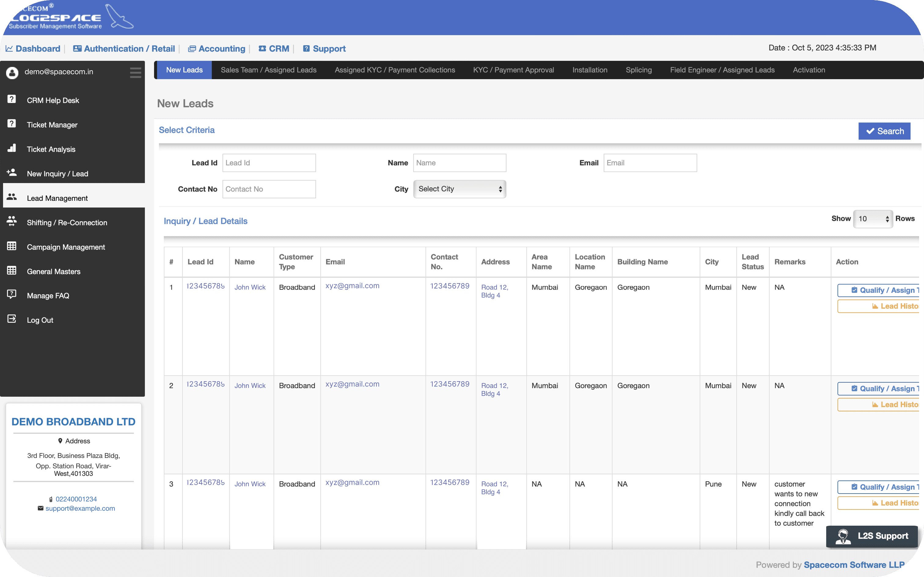Click the Lead Status column header
The width and height of the screenshot is (924, 577).
tap(753, 262)
